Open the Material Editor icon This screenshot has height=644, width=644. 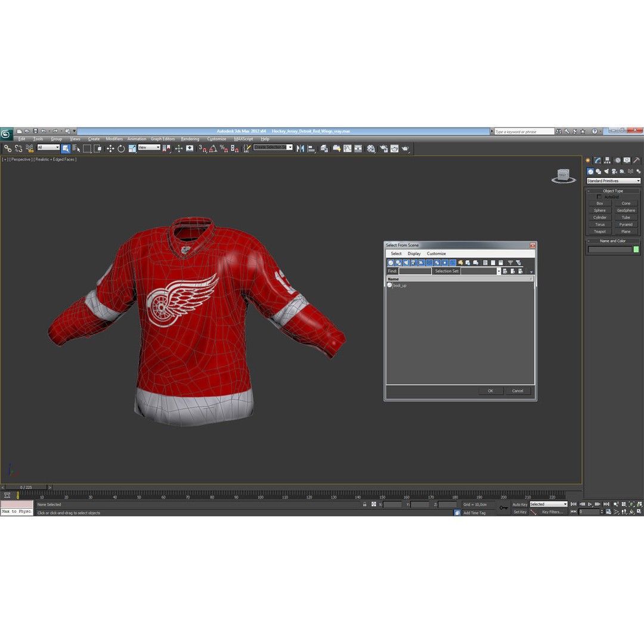coord(371,148)
